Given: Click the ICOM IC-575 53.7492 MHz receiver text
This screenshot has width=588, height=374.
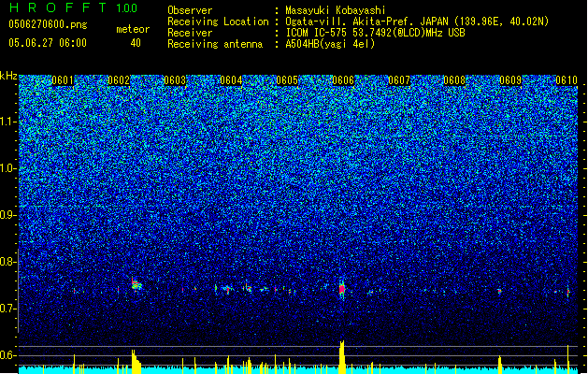Looking at the screenshot, I should coord(376,33).
